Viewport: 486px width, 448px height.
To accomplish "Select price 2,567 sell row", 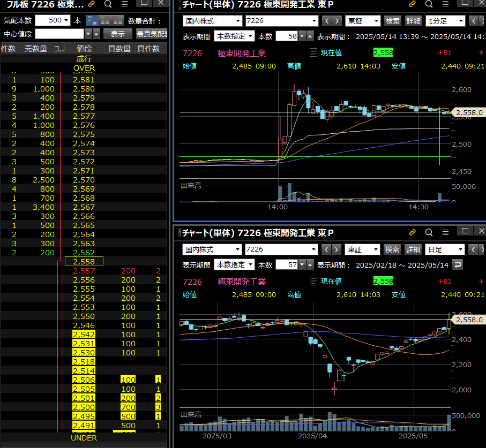I will click(x=84, y=207).
